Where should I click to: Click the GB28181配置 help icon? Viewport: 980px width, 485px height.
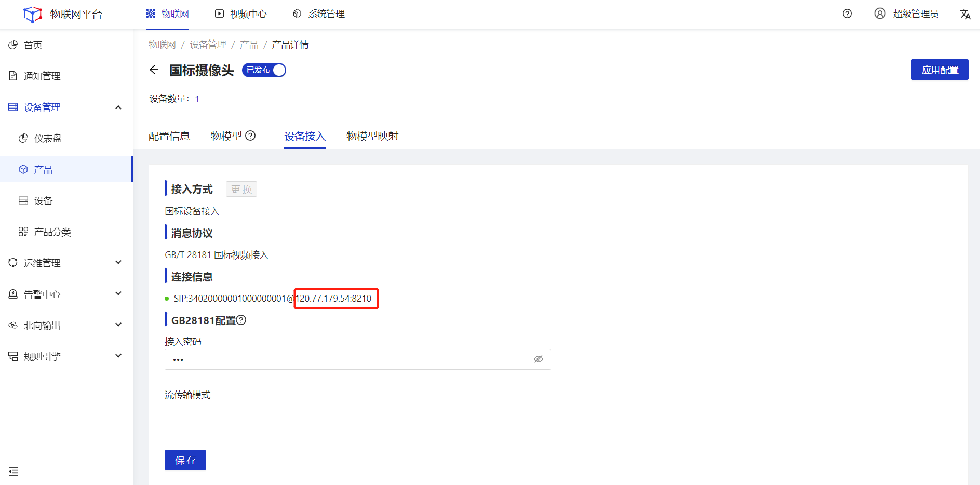point(241,320)
